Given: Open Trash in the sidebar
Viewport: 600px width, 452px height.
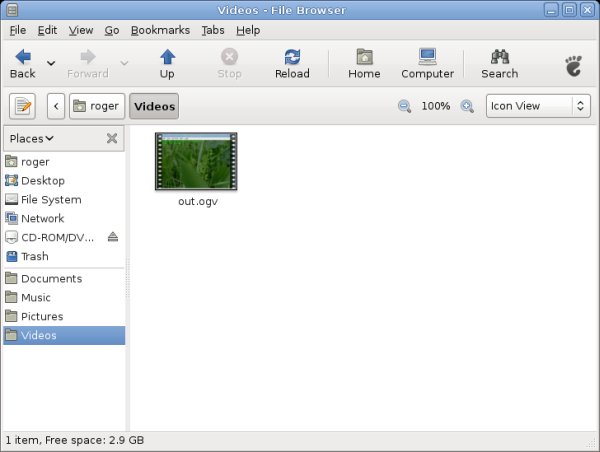Looking at the screenshot, I should tap(64, 256).
